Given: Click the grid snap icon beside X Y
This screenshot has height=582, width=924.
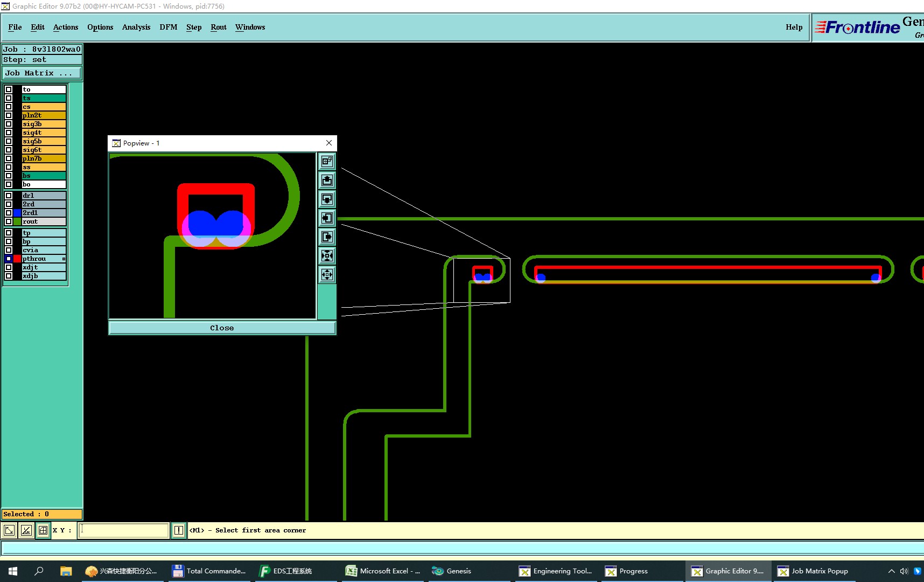Looking at the screenshot, I should 43,530.
